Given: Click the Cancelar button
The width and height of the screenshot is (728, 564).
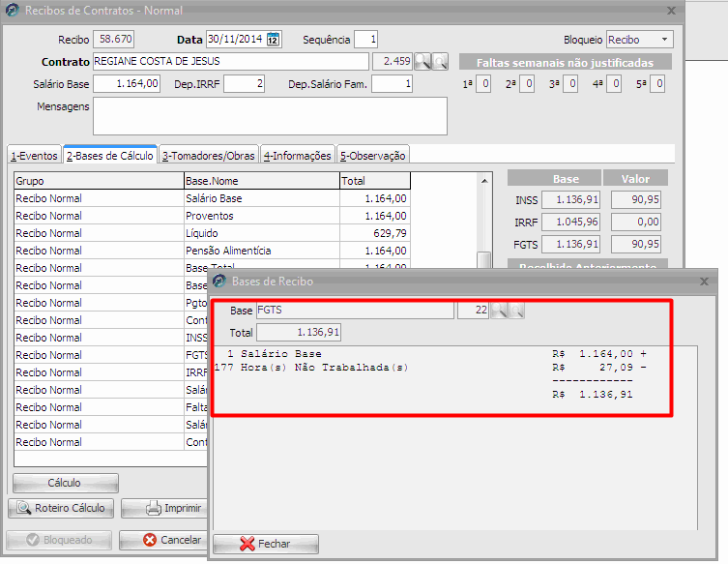Looking at the screenshot, I should (x=163, y=540).
